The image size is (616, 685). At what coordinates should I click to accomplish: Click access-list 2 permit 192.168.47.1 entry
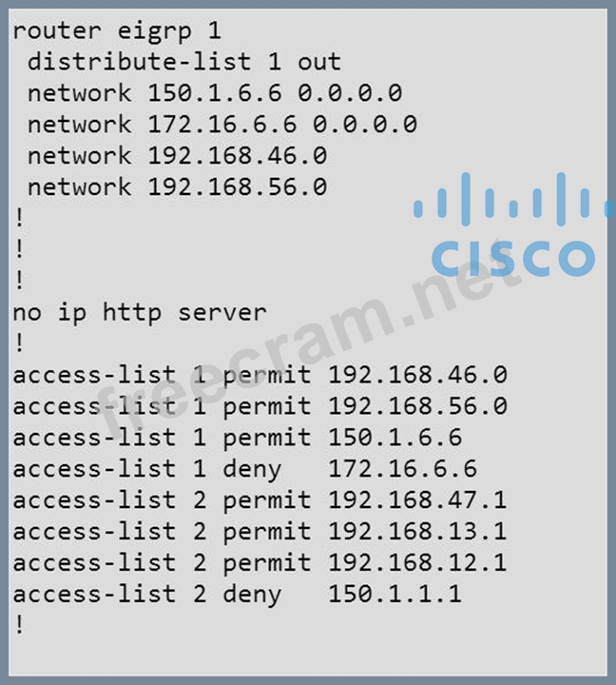[x=260, y=499]
